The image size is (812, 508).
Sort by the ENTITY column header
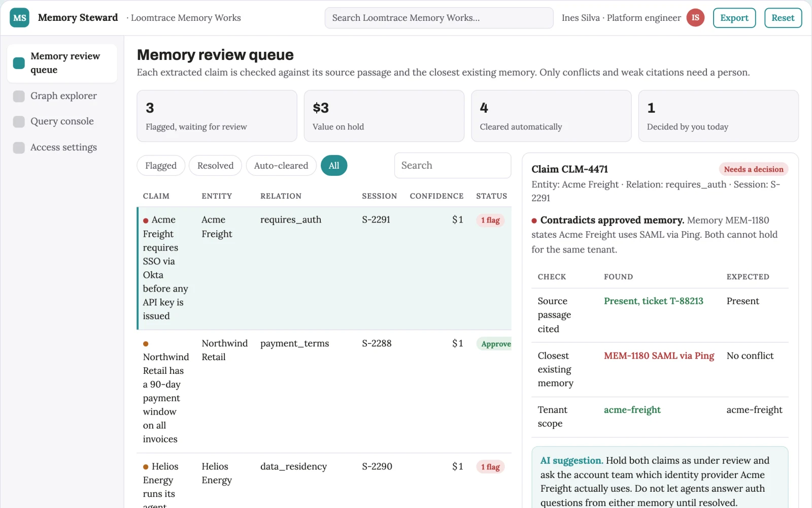(x=217, y=196)
